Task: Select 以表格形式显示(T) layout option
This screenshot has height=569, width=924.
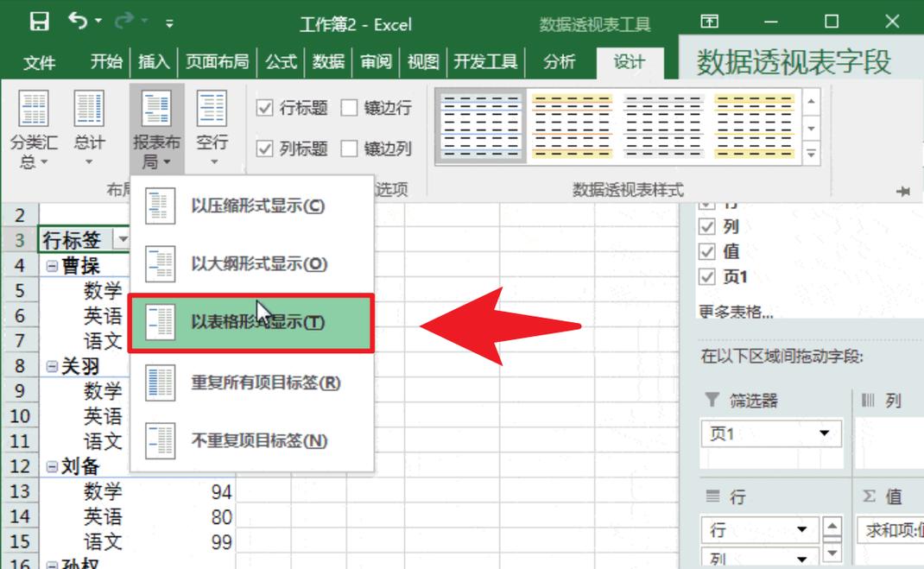Action: tap(251, 323)
